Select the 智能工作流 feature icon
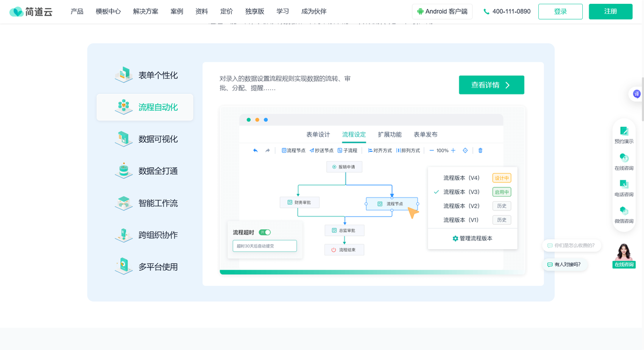644x350 pixels. pos(123,202)
